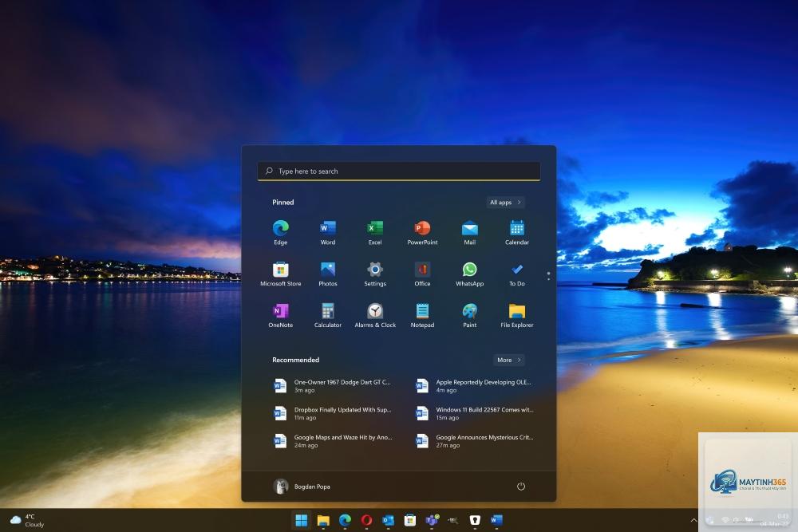The image size is (798, 532).
Task: Open the Mail app
Action: pos(470,232)
